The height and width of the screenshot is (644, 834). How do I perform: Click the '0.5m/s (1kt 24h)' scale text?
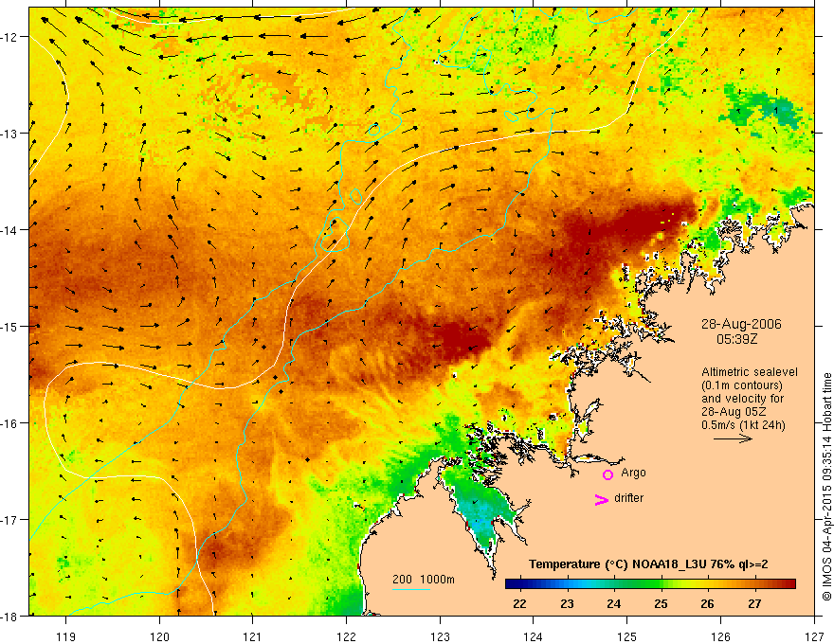pos(744,425)
